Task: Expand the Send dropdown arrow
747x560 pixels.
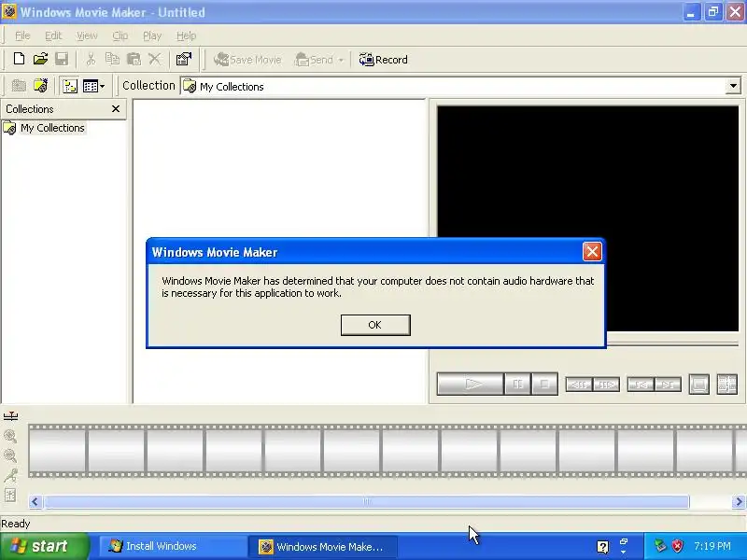Action: [341, 60]
